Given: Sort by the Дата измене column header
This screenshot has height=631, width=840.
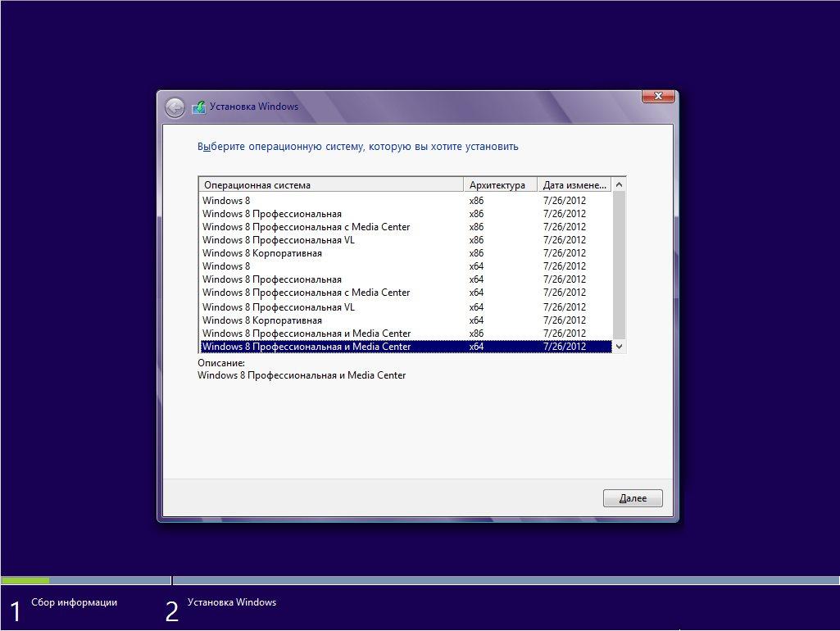Looking at the screenshot, I should pos(574,184).
